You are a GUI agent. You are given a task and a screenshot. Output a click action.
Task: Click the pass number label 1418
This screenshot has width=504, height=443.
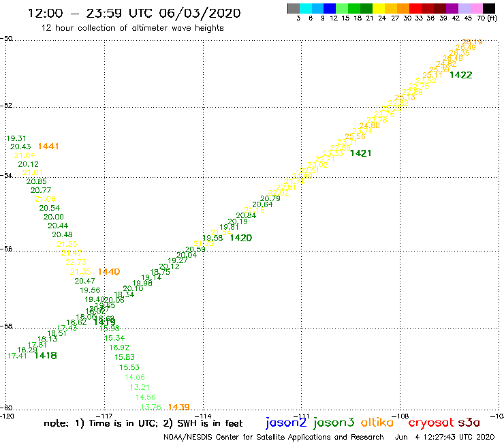pyautogui.click(x=46, y=356)
